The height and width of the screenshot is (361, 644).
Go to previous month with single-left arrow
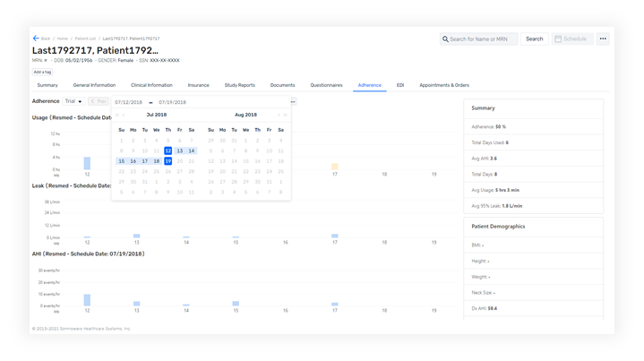(124, 115)
